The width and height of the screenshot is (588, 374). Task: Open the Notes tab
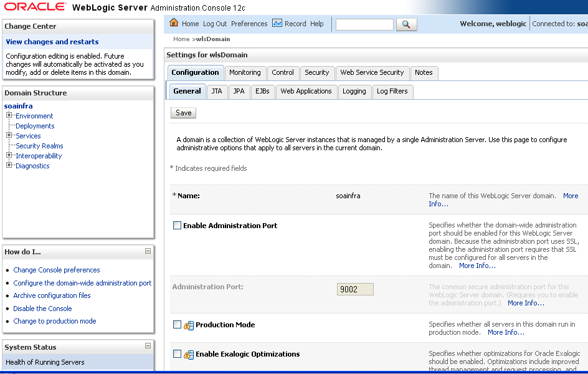coord(424,73)
